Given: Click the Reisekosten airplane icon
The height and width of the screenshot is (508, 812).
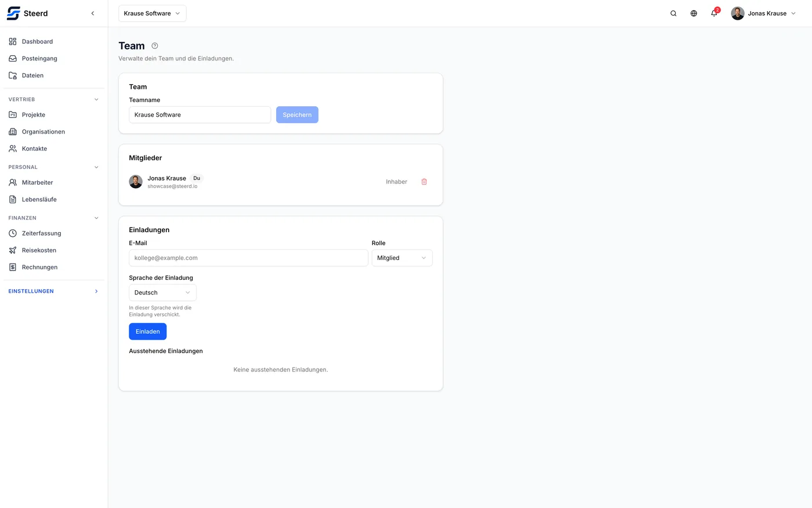Looking at the screenshot, I should pos(13,250).
